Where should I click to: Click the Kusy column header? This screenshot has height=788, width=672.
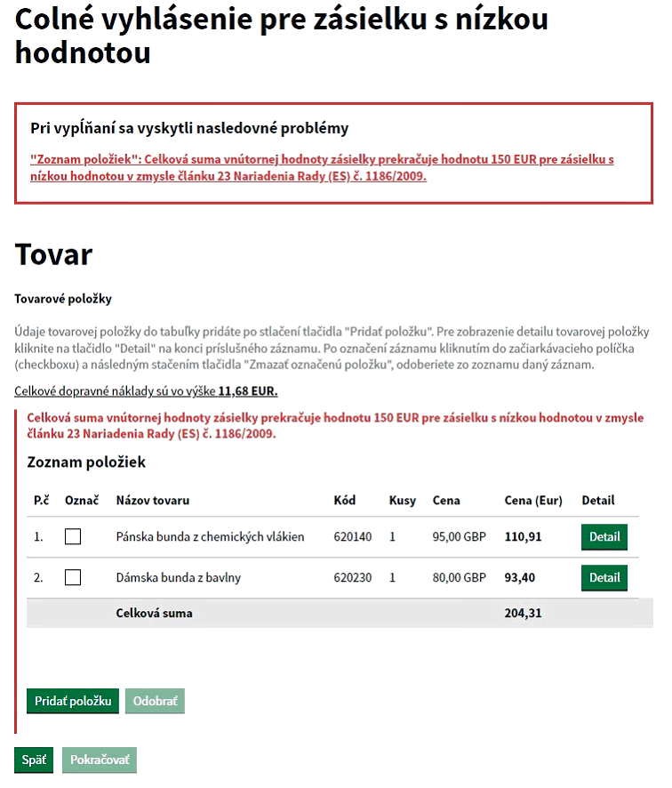(403, 501)
